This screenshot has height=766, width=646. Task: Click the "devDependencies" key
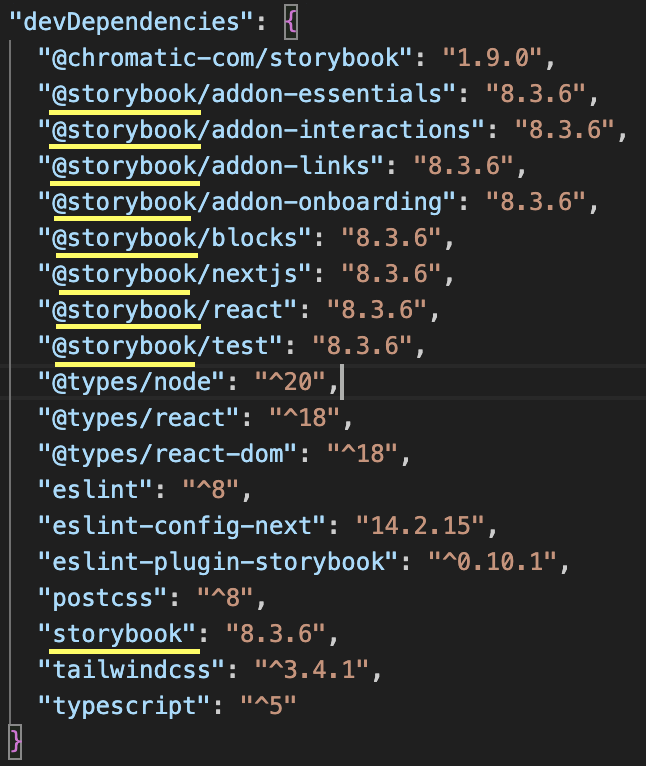coord(130,22)
